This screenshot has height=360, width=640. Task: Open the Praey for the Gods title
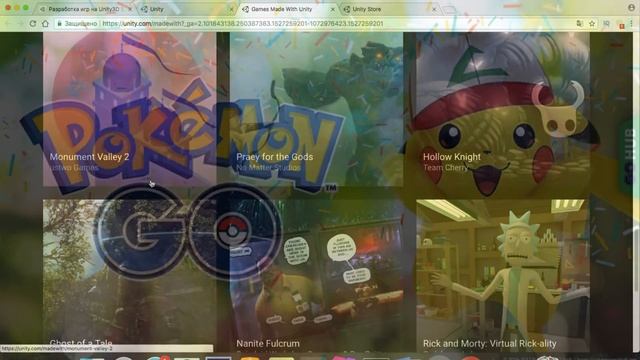[x=275, y=157]
